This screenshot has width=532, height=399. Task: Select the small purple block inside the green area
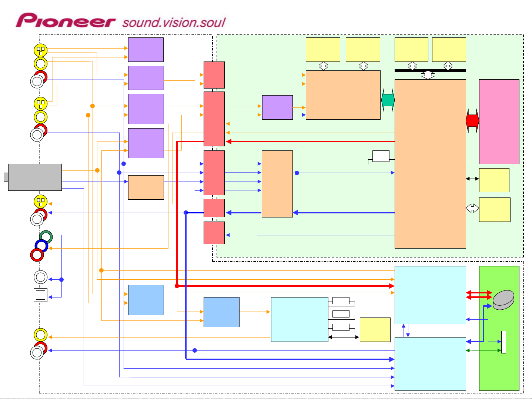(277, 107)
